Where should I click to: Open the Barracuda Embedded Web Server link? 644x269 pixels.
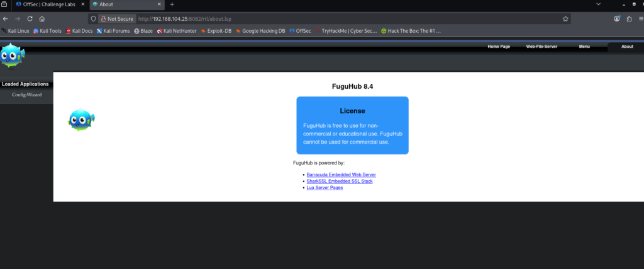click(x=340, y=175)
